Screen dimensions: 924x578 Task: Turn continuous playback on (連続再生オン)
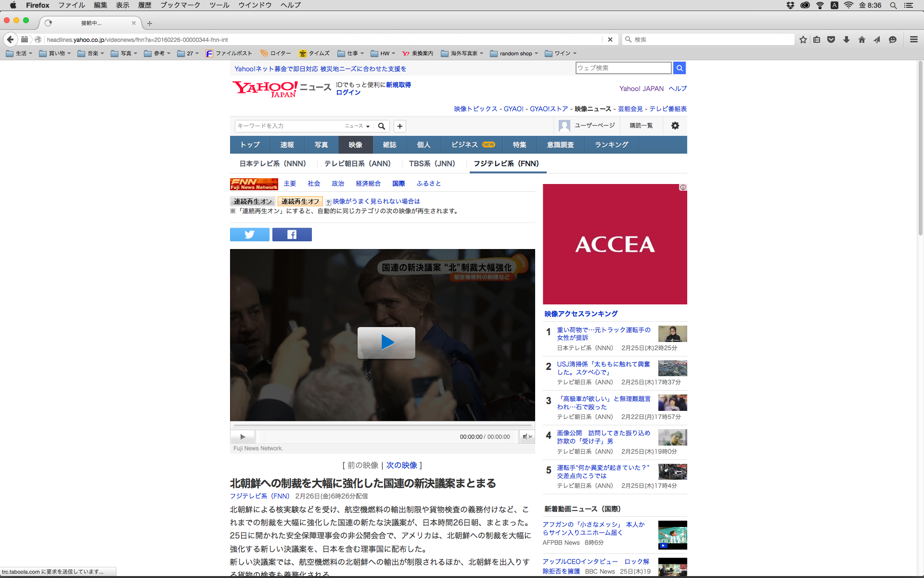coord(253,201)
